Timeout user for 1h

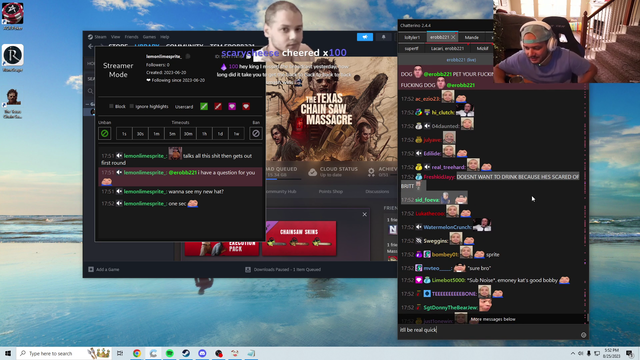[x=204, y=133]
